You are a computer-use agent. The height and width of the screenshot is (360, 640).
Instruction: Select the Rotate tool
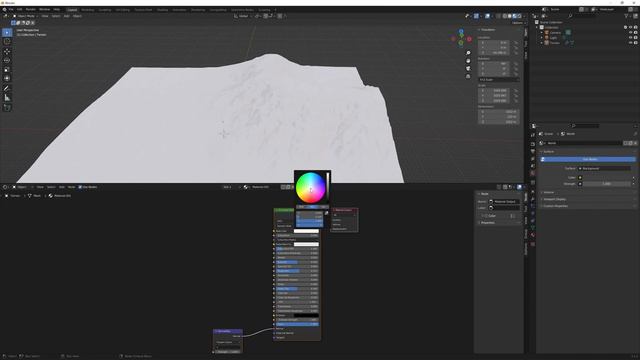(7, 60)
